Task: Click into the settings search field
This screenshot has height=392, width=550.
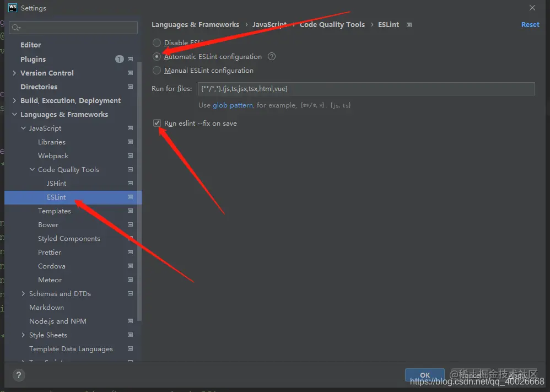Action: (x=73, y=28)
